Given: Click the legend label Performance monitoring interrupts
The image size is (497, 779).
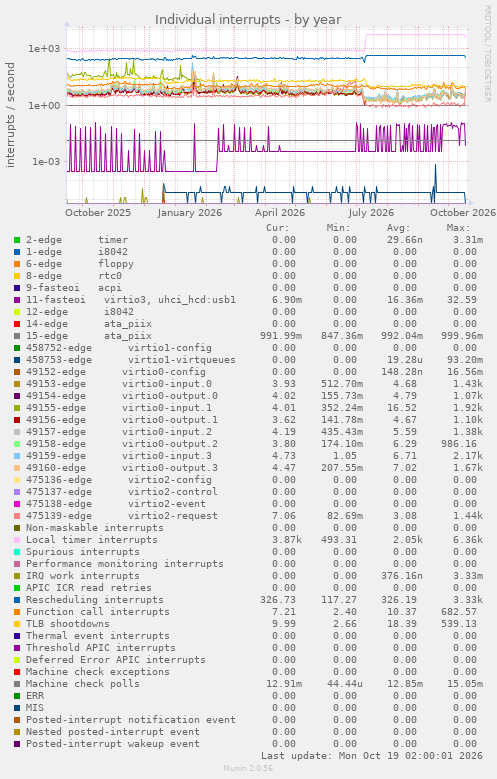Looking at the screenshot, I should coord(125,564).
